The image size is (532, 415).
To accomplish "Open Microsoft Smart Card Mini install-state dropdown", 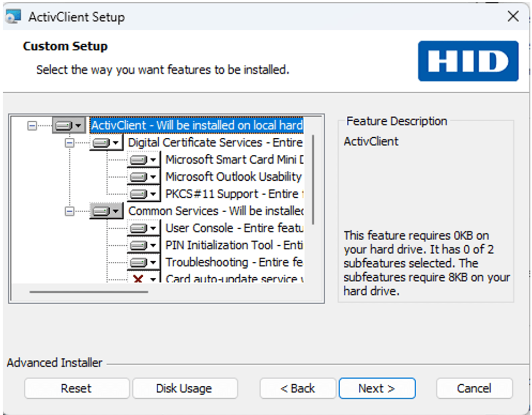I will click(x=143, y=160).
